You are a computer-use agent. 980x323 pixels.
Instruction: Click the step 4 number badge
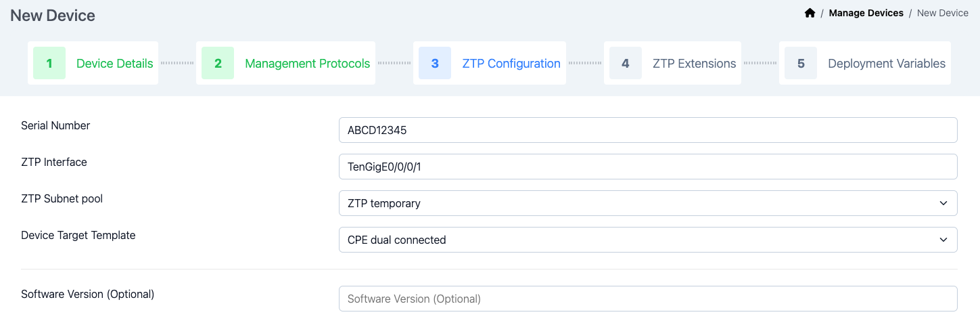626,63
